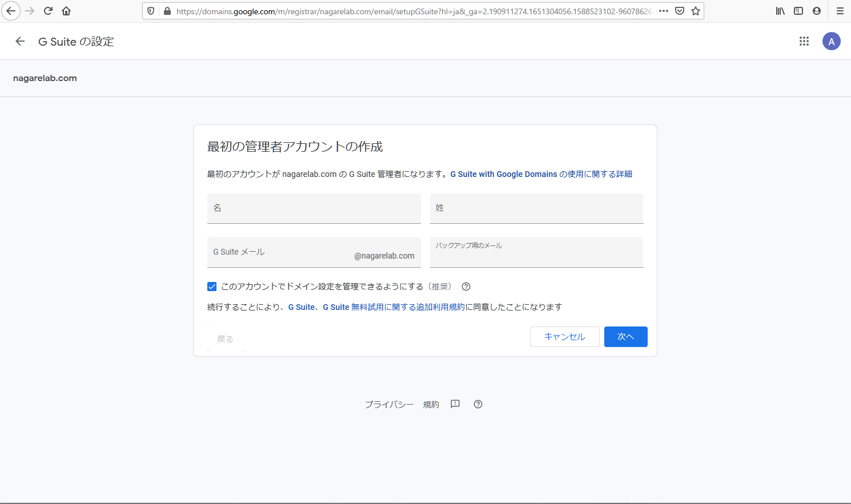
Task: Bookmark this page with the star
Action: click(696, 11)
